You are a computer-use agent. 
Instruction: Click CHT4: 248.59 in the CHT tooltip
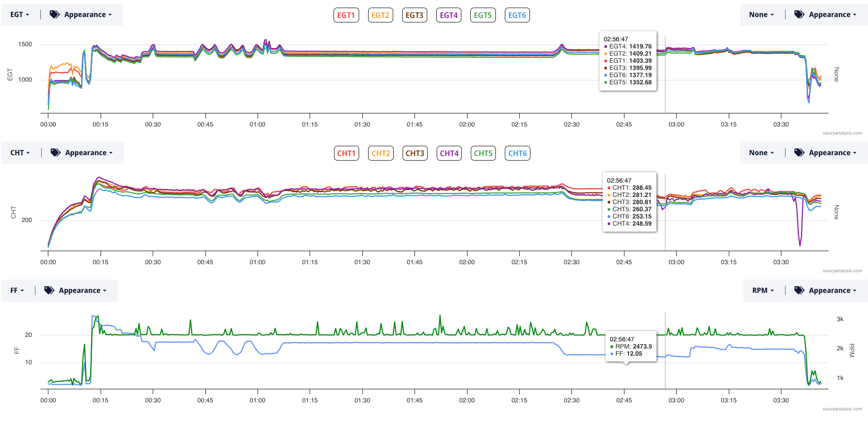coord(629,224)
